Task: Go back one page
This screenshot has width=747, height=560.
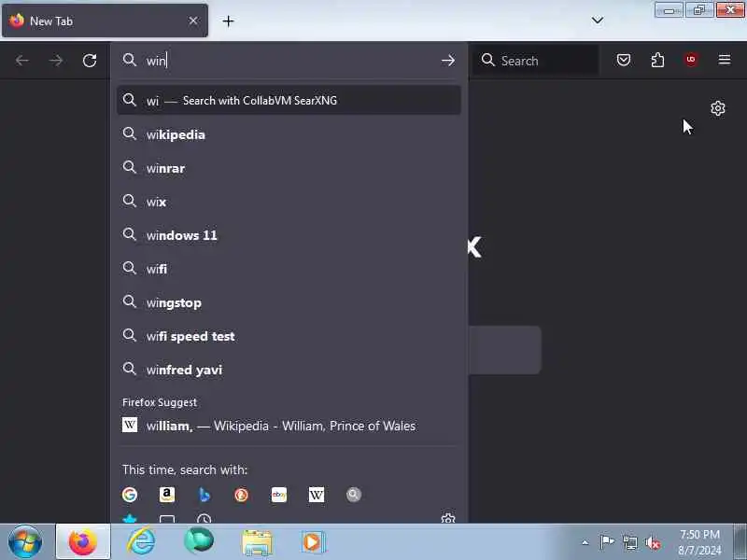Action: (x=21, y=61)
